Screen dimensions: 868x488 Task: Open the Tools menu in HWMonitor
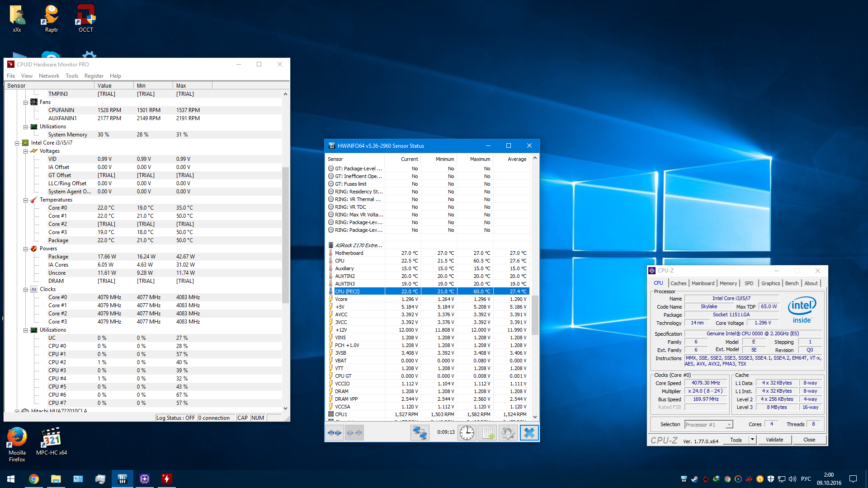point(71,76)
